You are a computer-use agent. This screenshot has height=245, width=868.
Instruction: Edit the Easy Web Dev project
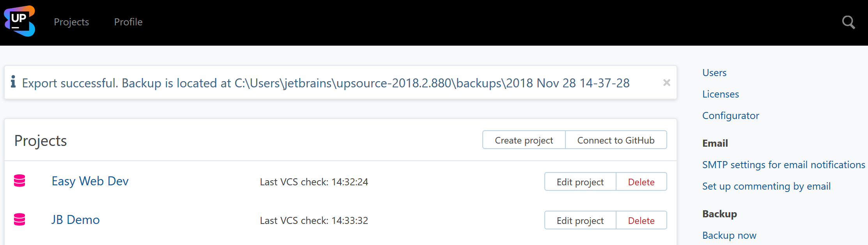tap(580, 182)
